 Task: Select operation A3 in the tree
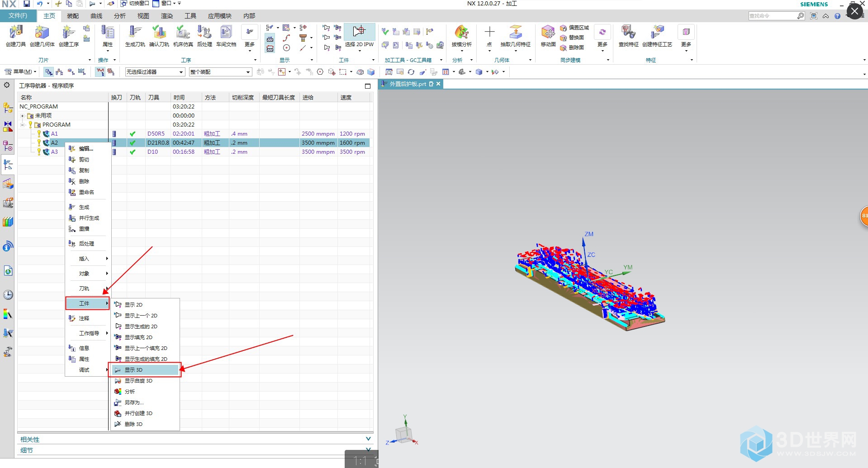pos(54,152)
